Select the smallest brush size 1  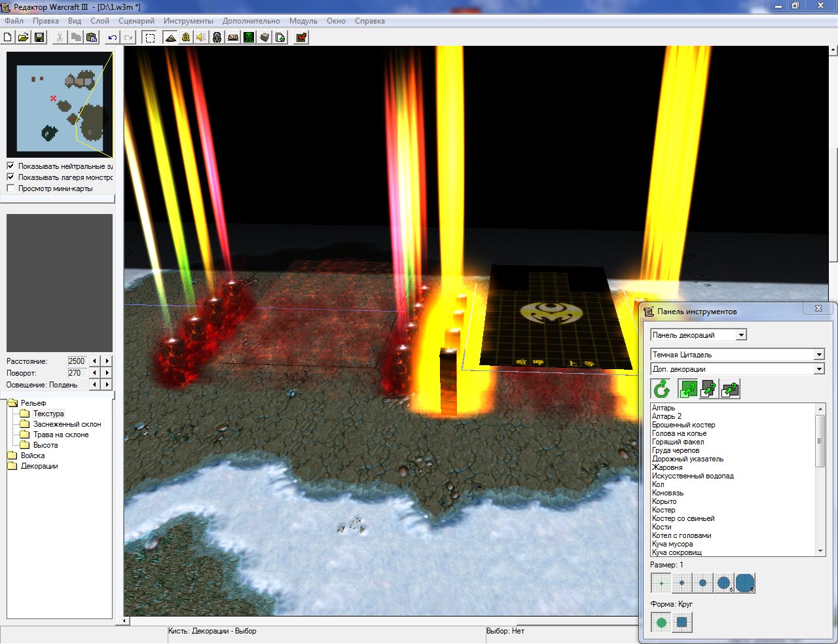pyautogui.click(x=661, y=583)
